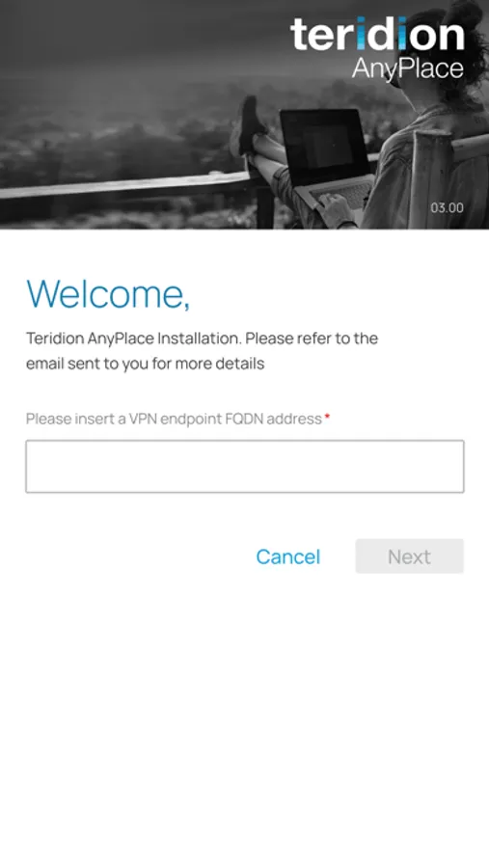Click the wooden chair back in photo
Viewport: 489px width, 868px height.
pyautogui.click(x=440, y=177)
